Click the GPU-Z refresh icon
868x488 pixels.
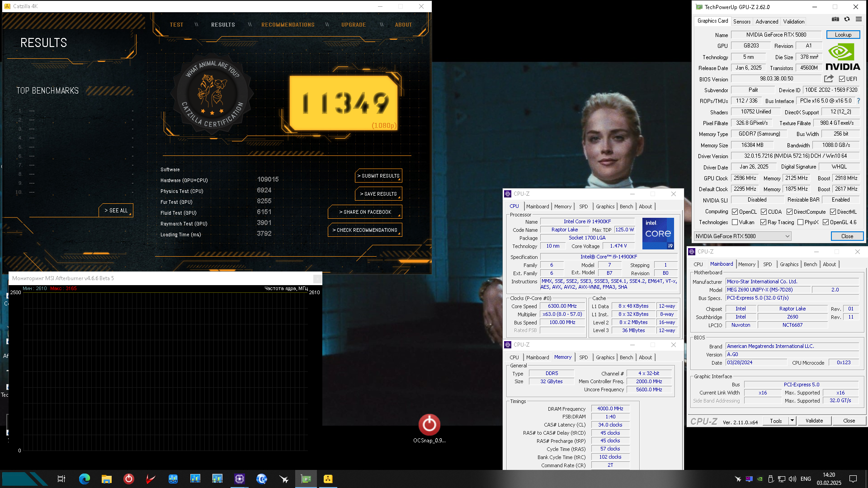[x=847, y=19]
